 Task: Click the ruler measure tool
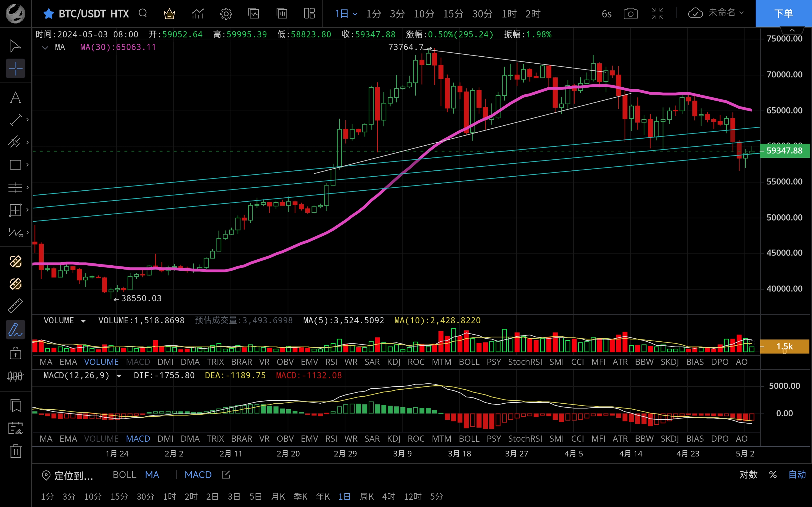tap(16, 306)
